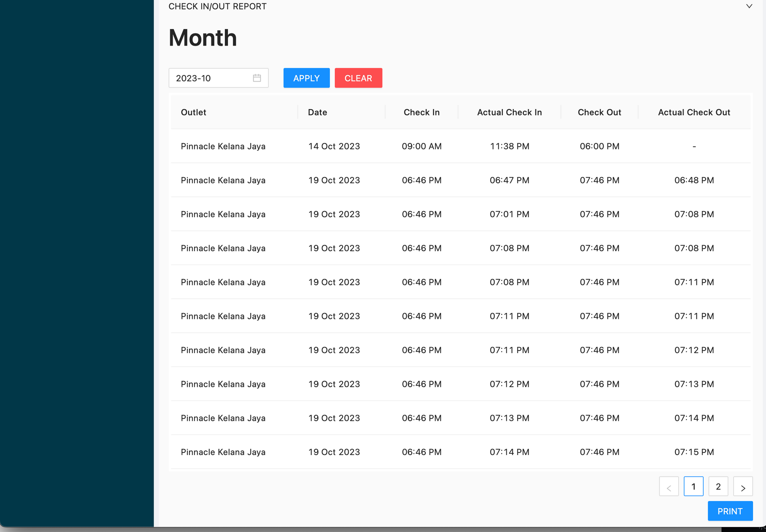Screen dimensions: 766x532
Task: Select page 1 in pagination
Action: pyautogui.click(x=693, y=487)
